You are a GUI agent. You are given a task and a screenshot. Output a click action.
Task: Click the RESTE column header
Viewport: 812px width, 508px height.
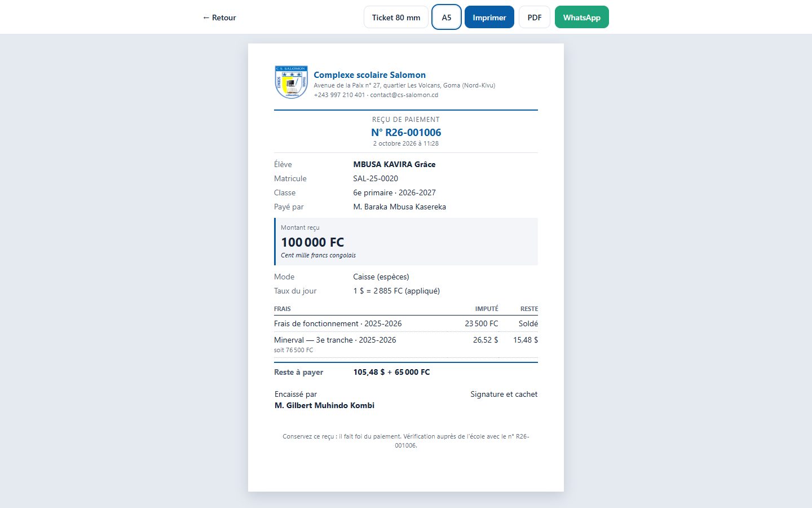point(529,309)
